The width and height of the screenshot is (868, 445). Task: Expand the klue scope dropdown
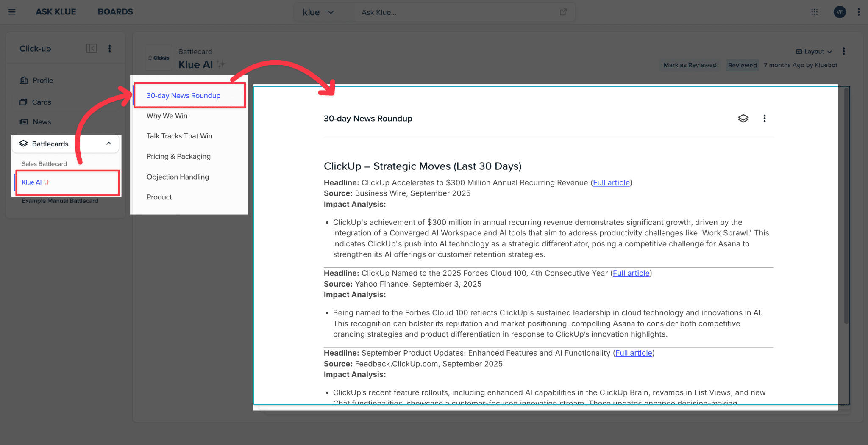pyautogui.click(x=319, y=12)
